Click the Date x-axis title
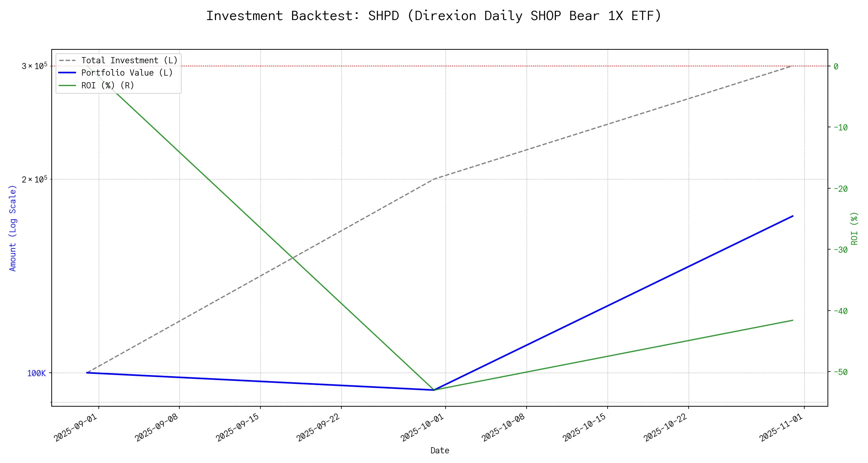This screenshot has height=463, width=868. [x=440, y=450]
